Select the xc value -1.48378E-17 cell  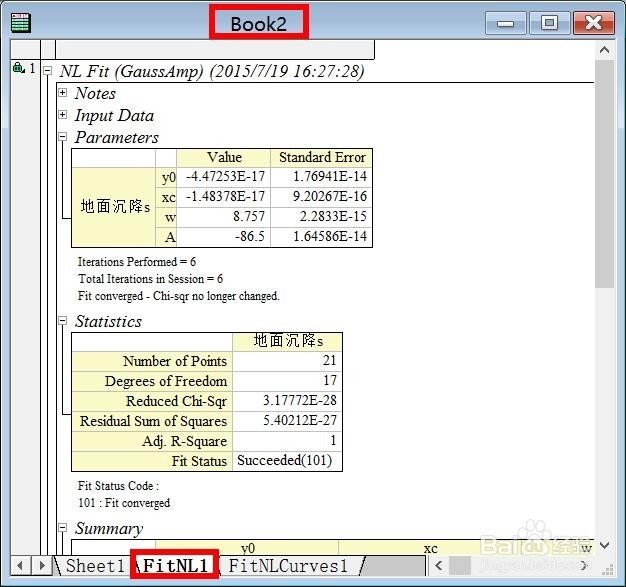click(x=224, y=196)
